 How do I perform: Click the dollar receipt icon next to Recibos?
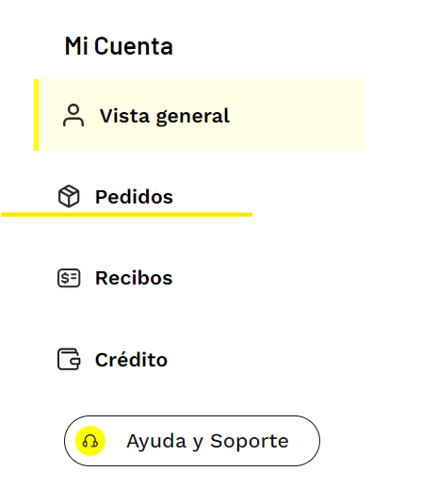[x=69, y=278]
